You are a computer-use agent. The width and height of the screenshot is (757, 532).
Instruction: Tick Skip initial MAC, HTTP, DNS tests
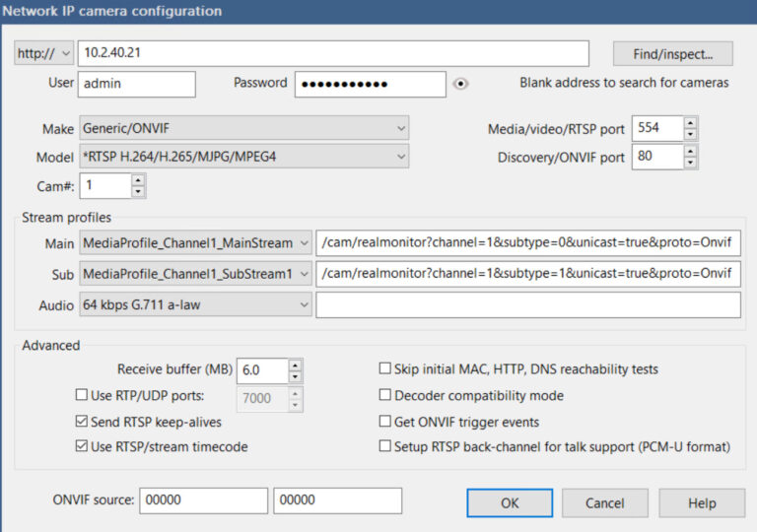click(x=385, y=369)
